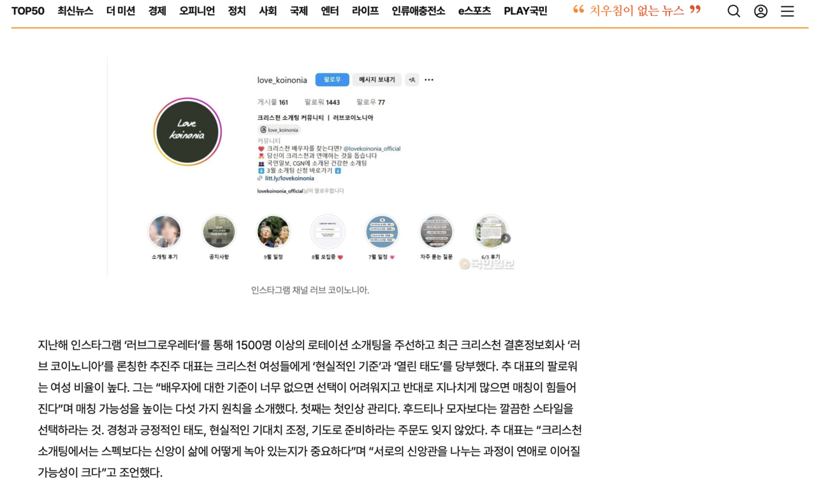
Task: Select the 라이프 menu item
Action: [x=365, y=11]
